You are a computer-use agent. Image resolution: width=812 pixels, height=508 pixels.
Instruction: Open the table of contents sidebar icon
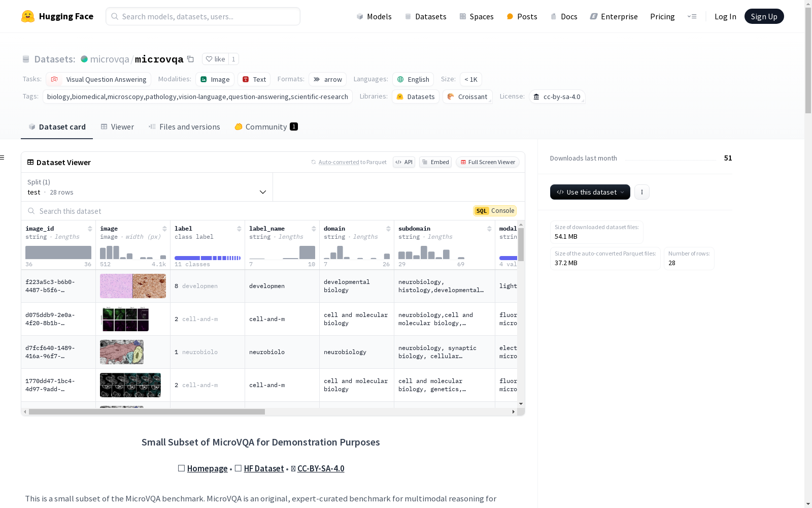(3, 157)
